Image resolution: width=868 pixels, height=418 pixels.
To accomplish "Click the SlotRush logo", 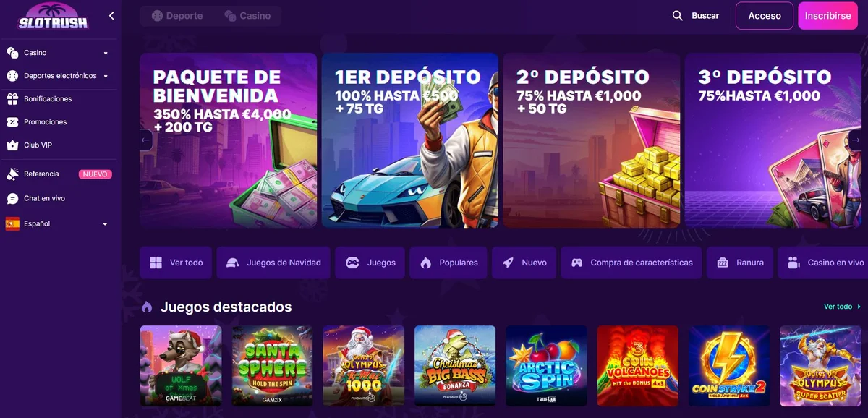I will [53, 16].
